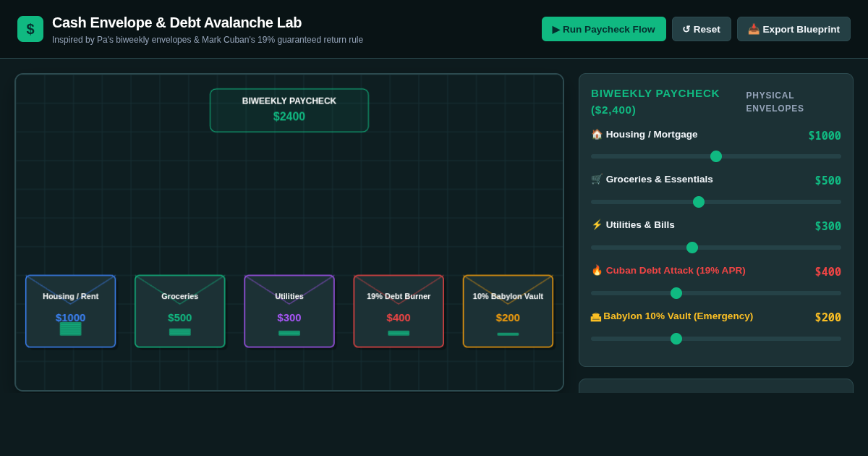
Task: Click the cash stack in Housing / Rent envelope
Action: coord(70,329)
